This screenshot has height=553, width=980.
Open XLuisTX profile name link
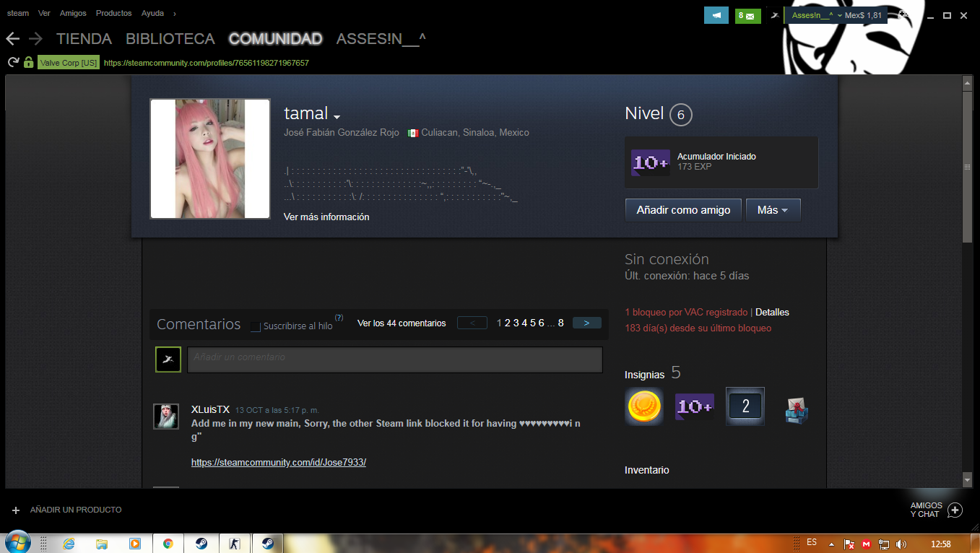[210, 409]
